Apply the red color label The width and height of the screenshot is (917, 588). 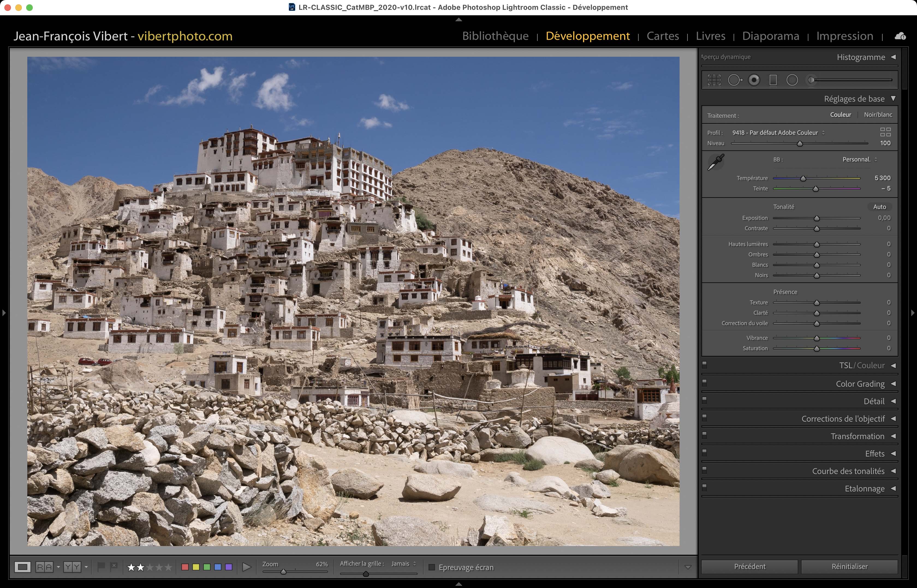[x=185, y=567]
